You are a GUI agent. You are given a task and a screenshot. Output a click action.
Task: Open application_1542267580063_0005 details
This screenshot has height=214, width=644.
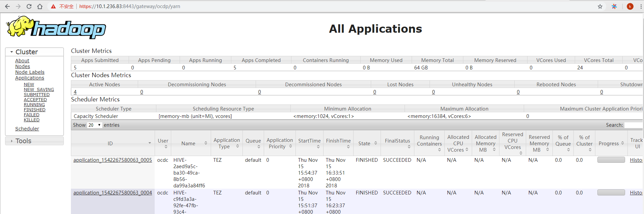[113, 160]
